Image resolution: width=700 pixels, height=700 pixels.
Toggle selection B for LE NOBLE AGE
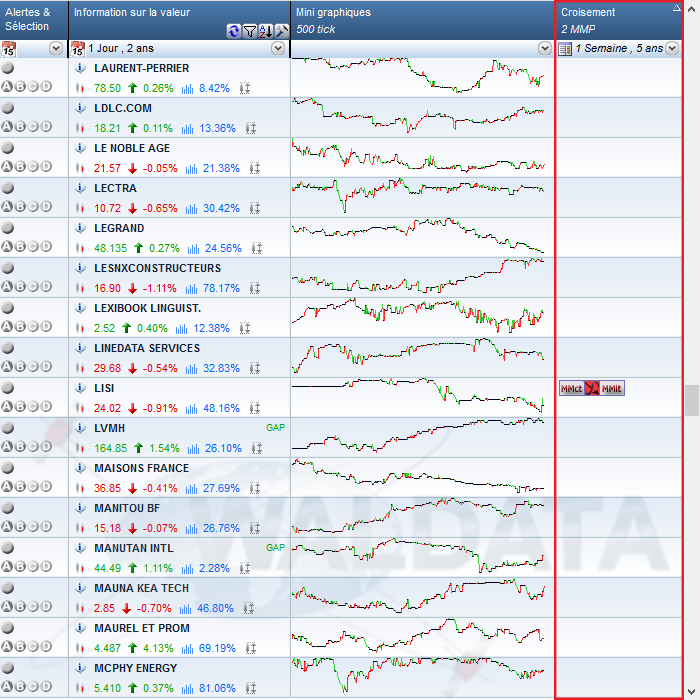(20, 167)
